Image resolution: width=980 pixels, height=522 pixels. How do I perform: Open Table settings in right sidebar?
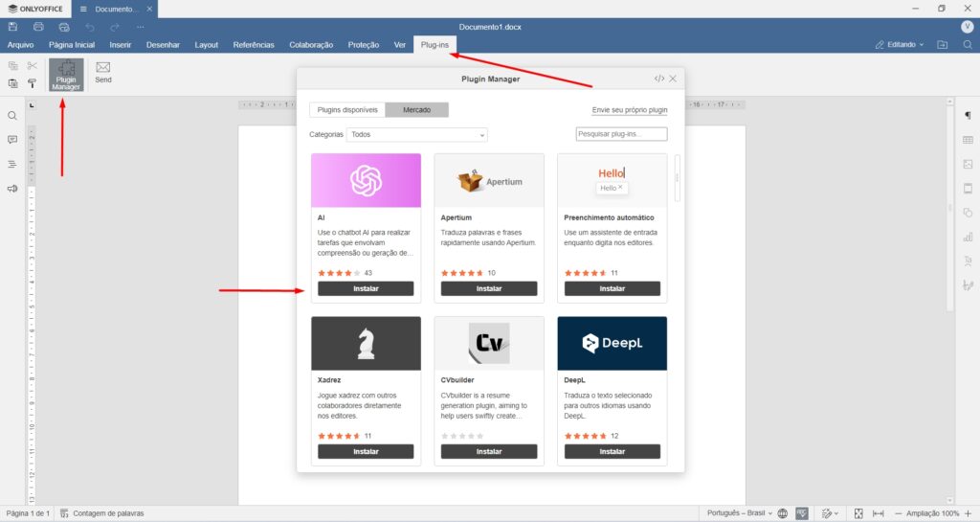coord(968,140)
